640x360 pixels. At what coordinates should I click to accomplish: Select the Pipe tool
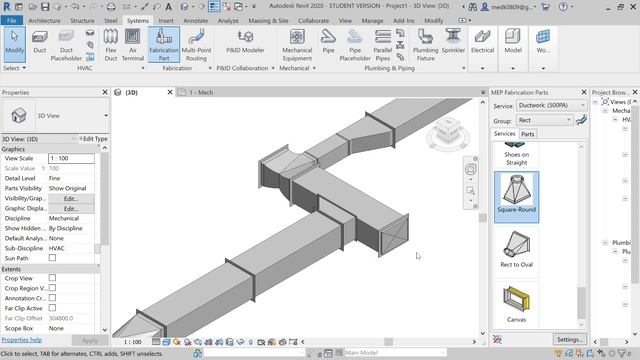point(328,42)
